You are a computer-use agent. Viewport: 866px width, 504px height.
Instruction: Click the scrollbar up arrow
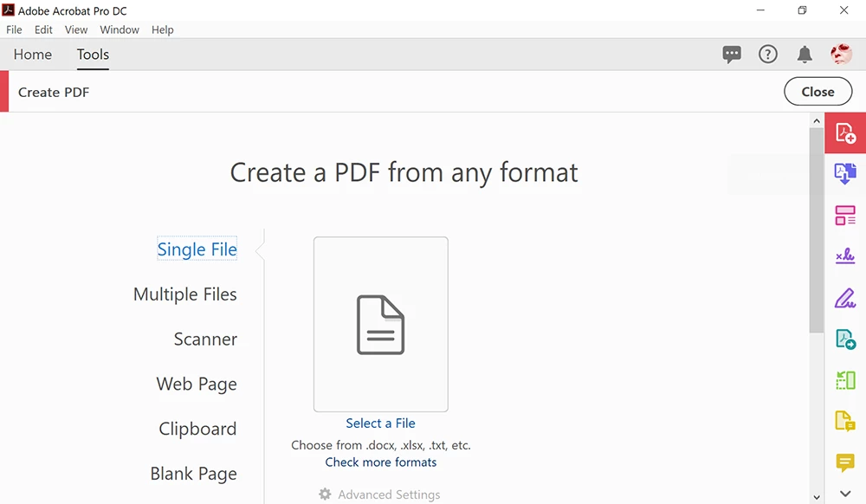(x=817, y=120)
